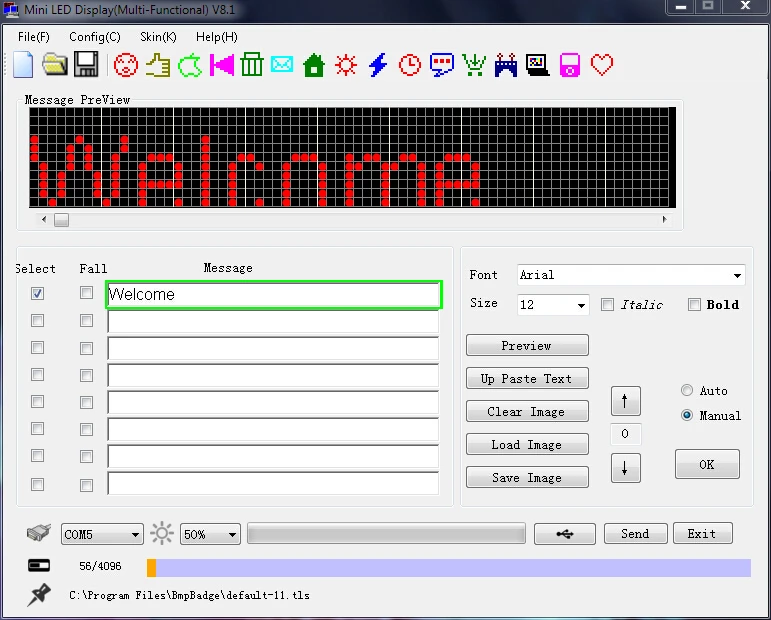Insert the red smiley face symbol
771x620 pixels.
[x=125, y=65]
